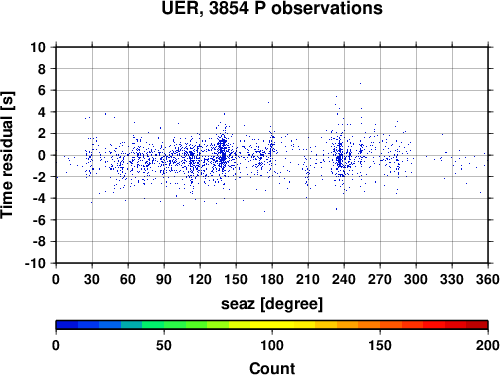Click the dark blue end of the colorbar
Viewport: 500px width, 375px height.
(x=67, y=325)
